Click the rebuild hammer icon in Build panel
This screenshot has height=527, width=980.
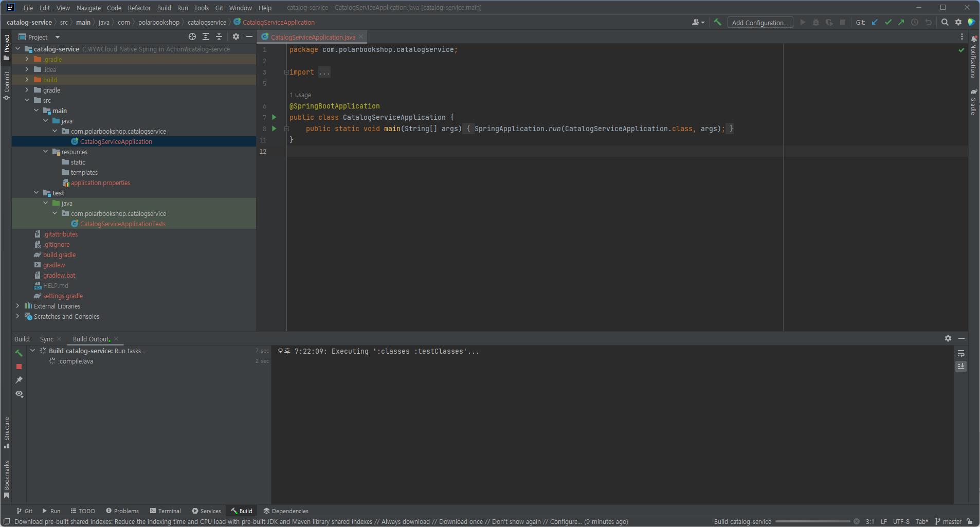(x=19, y=353)
